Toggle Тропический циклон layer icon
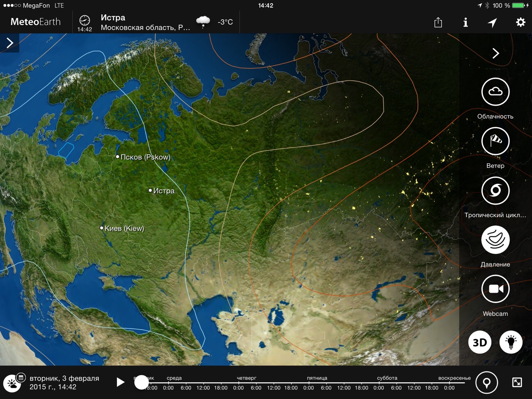The height and width of the screenshot is (399, 532). [495, 190]
